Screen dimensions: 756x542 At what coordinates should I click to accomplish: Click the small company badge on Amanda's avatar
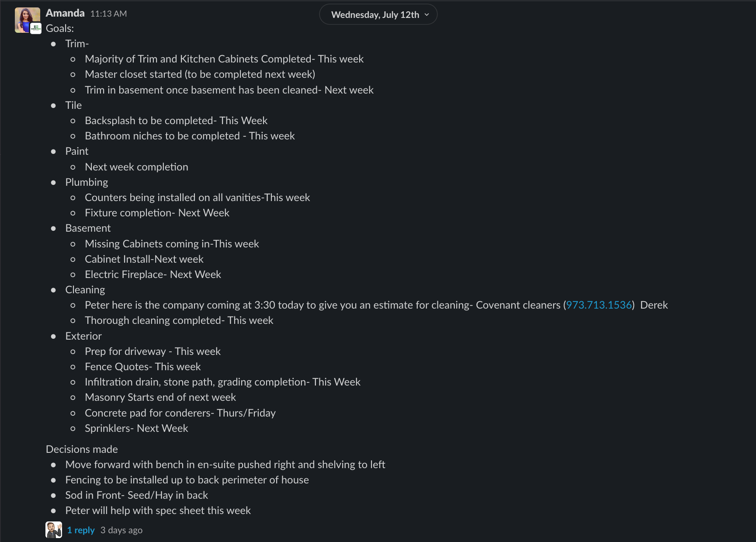(36, 28)
